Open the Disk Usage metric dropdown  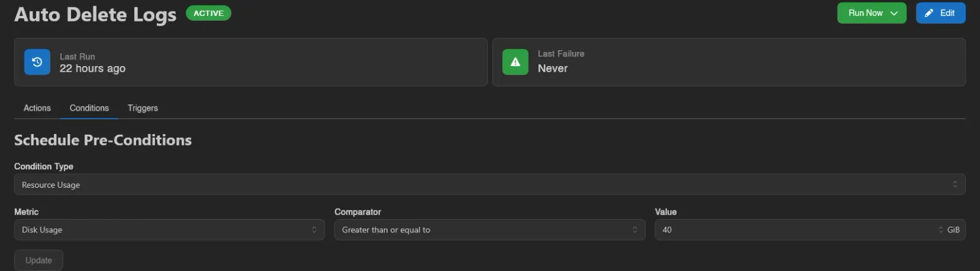point(169,230)
